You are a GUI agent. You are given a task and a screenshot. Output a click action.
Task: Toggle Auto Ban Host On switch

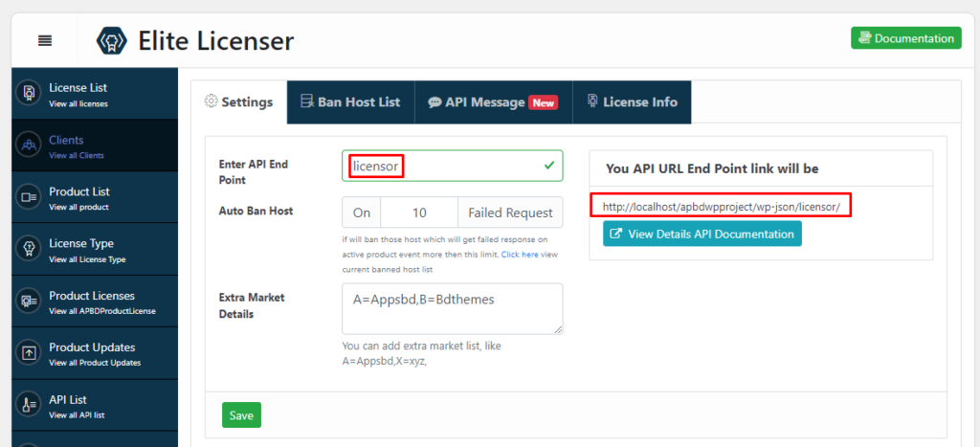click(362, 212)
